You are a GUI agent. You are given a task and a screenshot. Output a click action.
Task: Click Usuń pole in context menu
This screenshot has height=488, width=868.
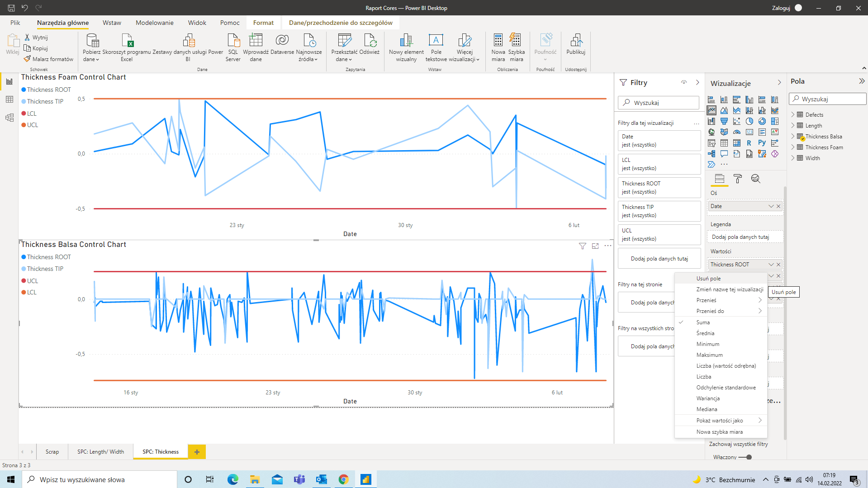(708, 279)
